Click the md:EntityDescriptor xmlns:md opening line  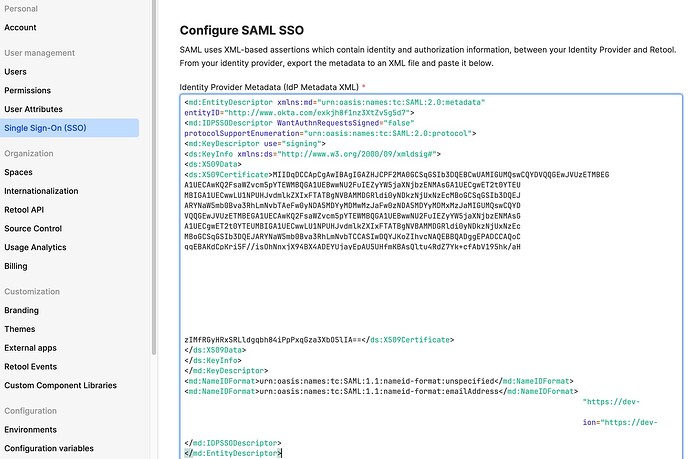[334, 103]
